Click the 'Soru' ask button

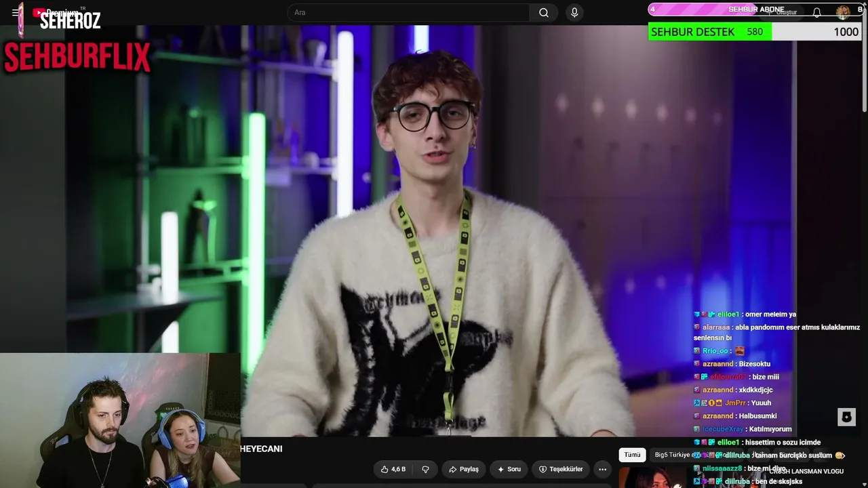point(509,469)
